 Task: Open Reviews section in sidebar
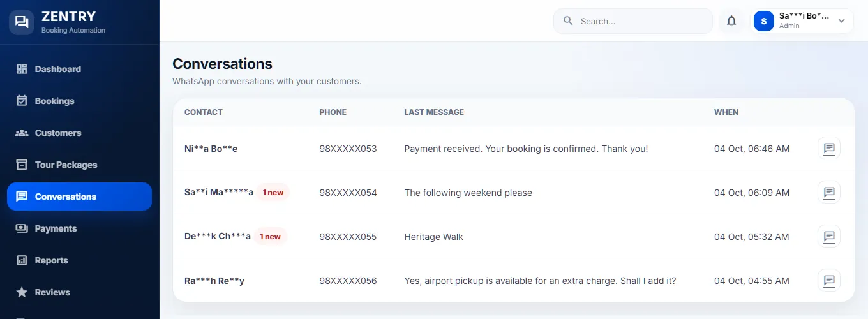pos(79,292)
